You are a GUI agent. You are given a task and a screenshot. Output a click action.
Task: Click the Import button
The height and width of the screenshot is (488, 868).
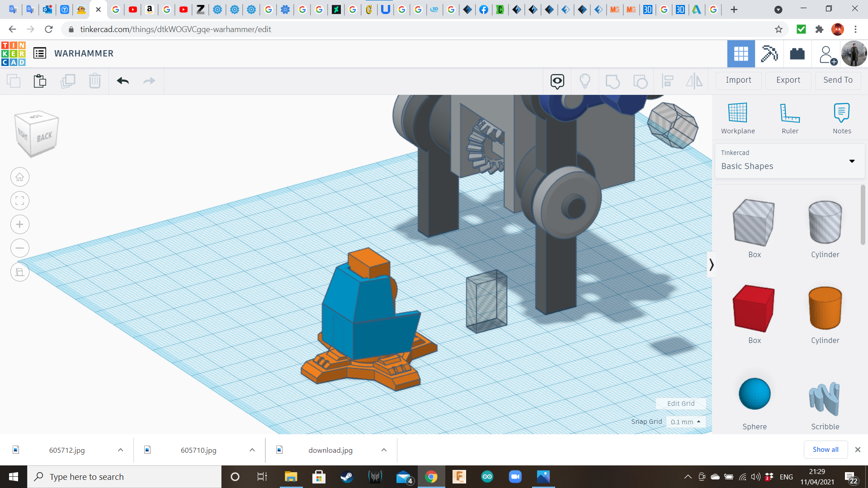coord(738,80)
